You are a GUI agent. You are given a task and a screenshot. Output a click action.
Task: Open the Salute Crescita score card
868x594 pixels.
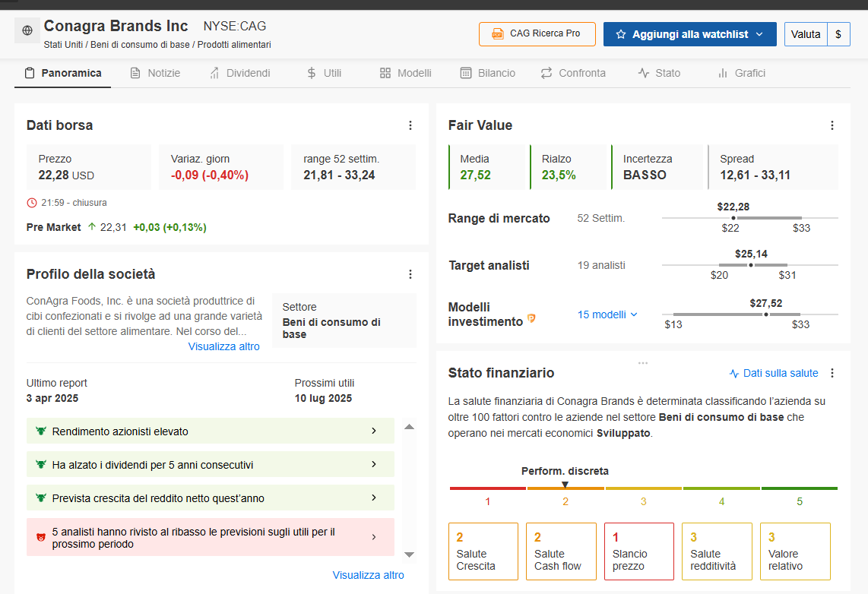pos(483,551)
